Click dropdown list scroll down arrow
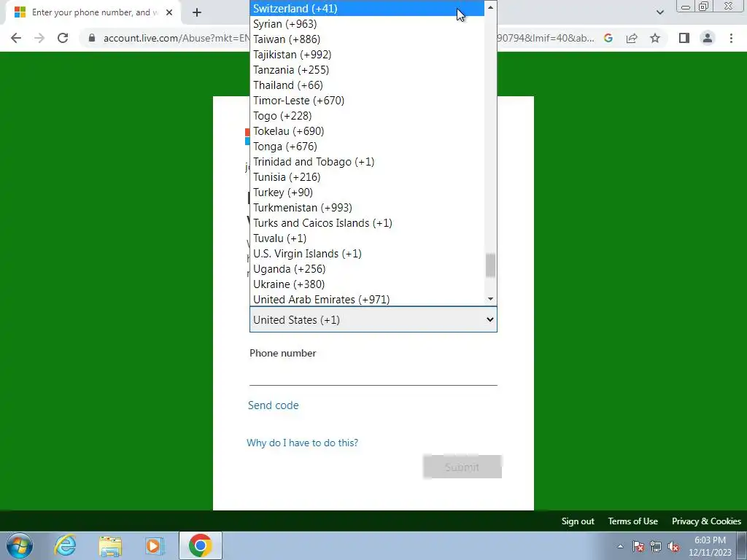 point(490,299)
